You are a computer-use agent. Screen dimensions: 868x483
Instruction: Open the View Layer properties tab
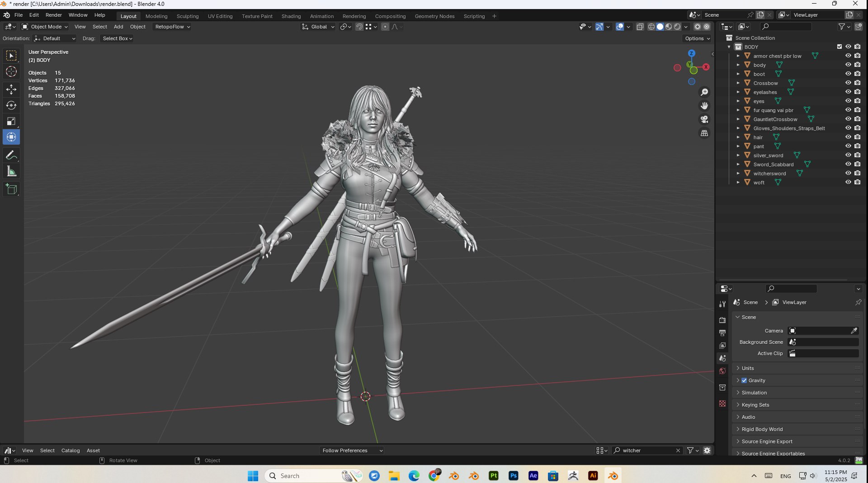722,345
